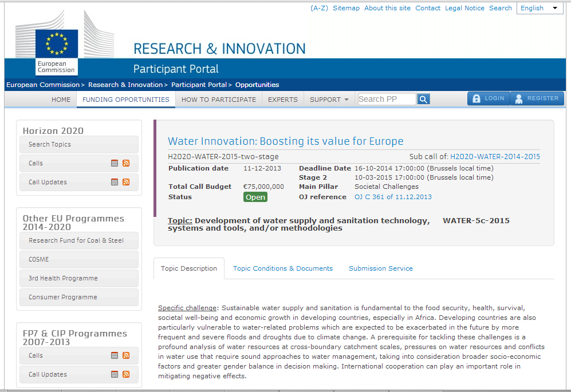The image size is (571, 392).
Task: Open RSS feed for FP7 Call Updates
Action: [x=126, y=374]
